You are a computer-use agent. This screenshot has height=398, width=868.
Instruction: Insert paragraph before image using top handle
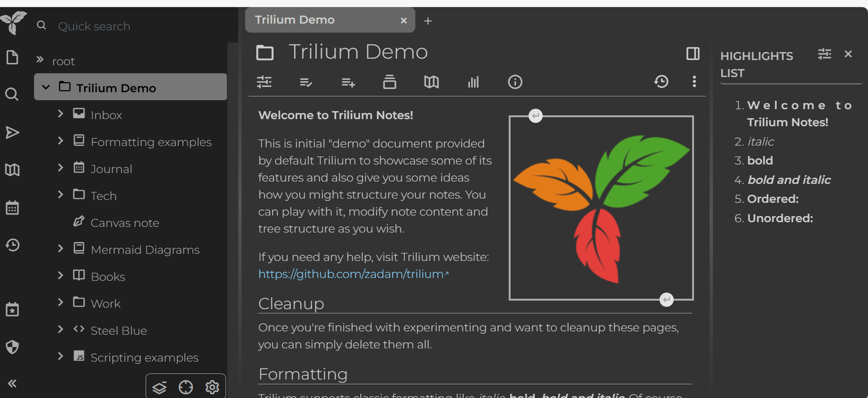tap(535, 116)
